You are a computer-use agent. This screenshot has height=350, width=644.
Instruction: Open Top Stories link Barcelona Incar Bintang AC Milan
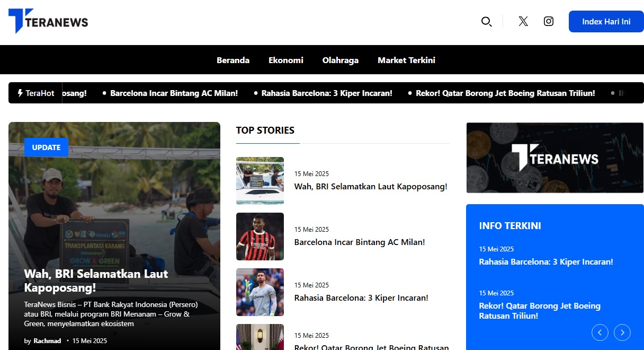[x=360, y=242]
